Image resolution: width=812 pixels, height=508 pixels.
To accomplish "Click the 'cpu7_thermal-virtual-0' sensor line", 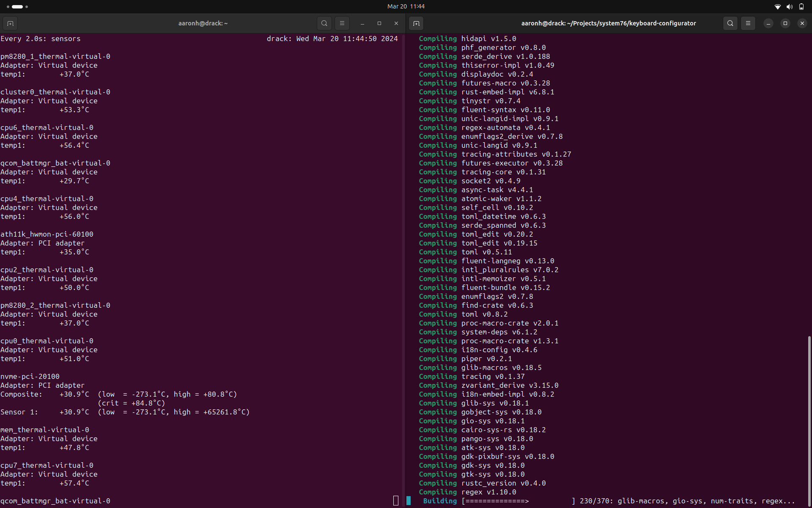I will (47, 465).
